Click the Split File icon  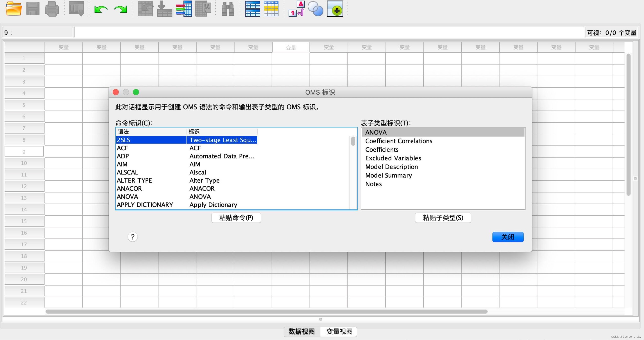pos(253,9)
